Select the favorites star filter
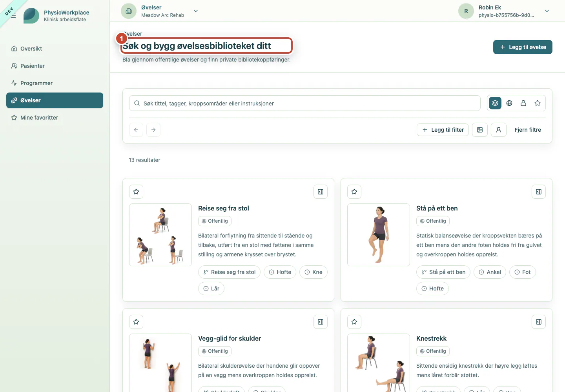 tap(538, 103)
